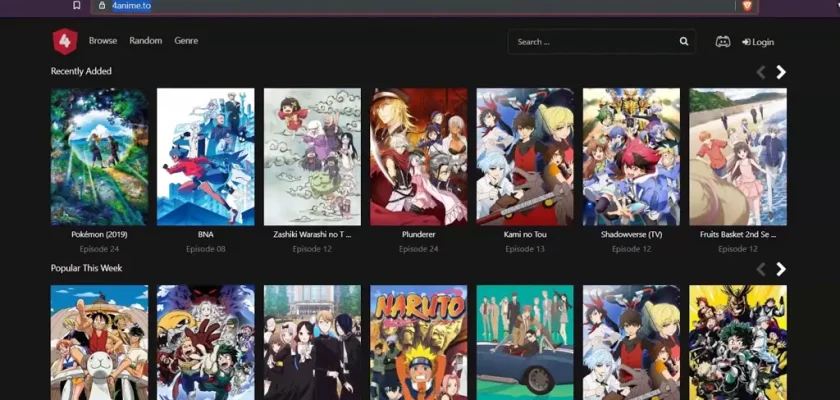Image resolution: width=840 pixels, height=400 pixels.
Task: Open the Pokémon (2019) poster
Action: (x=99, y=157)
